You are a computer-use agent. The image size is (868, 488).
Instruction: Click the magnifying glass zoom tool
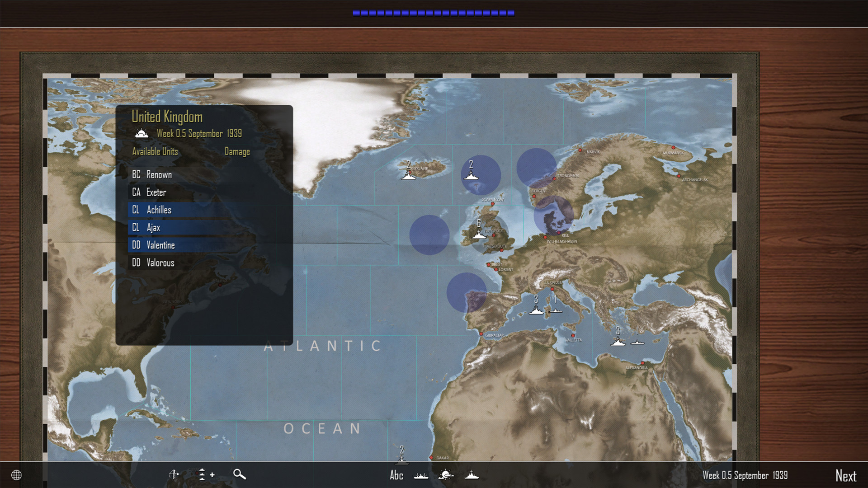tap(240, 475)
